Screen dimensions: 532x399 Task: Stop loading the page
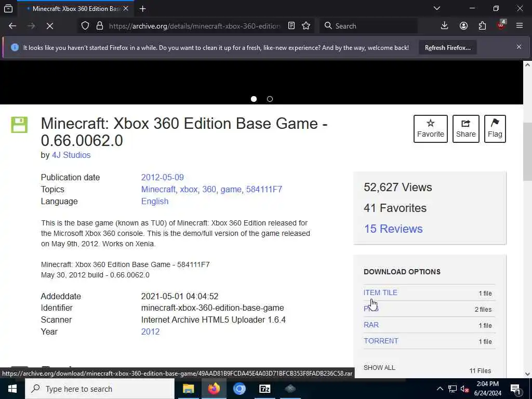pyautogui.click(x=49, y=26)
